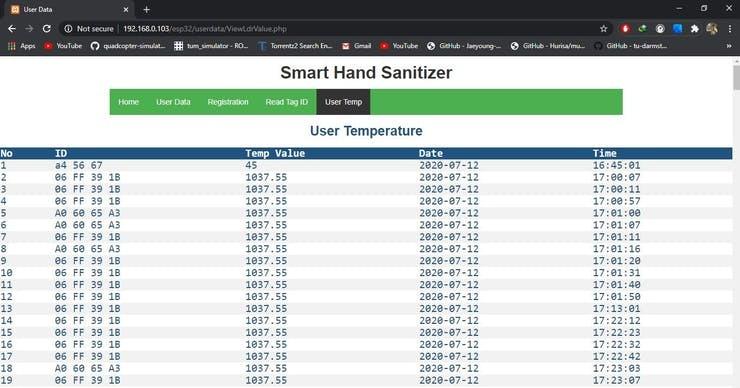This screenshot has width=740, height=388.
Task: Click time cell 17:23:07
Action: [x=617, y=380]
